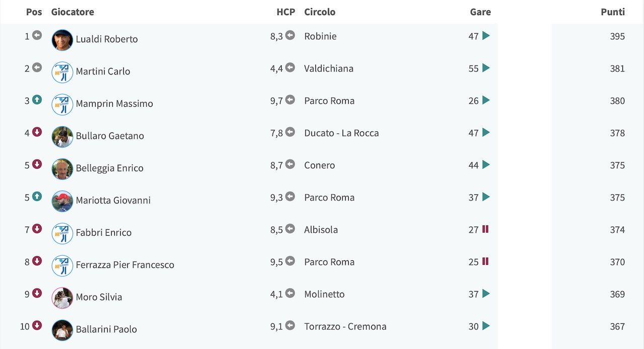
Task: Click the red down arrow beside Bullaro Gaetano's position
Action: point(37,132)
